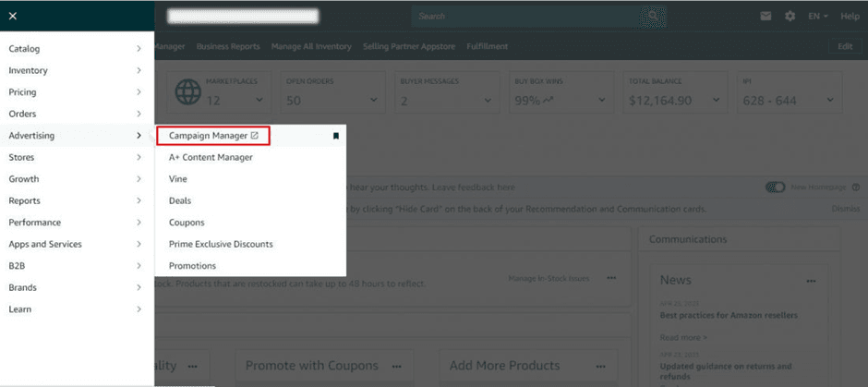
Task: Expand the Open Orders 50 dropdown
Action: tap(374, 100)
